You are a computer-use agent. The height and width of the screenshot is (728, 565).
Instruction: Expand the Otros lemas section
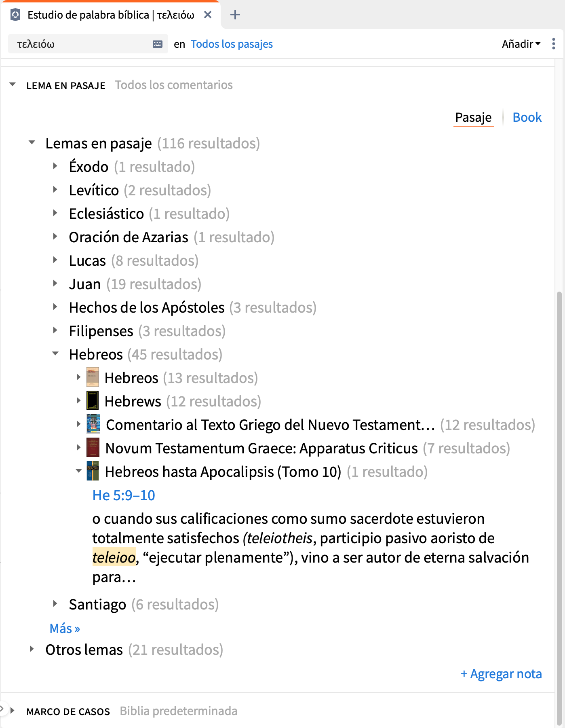click(x=32, y=649)
